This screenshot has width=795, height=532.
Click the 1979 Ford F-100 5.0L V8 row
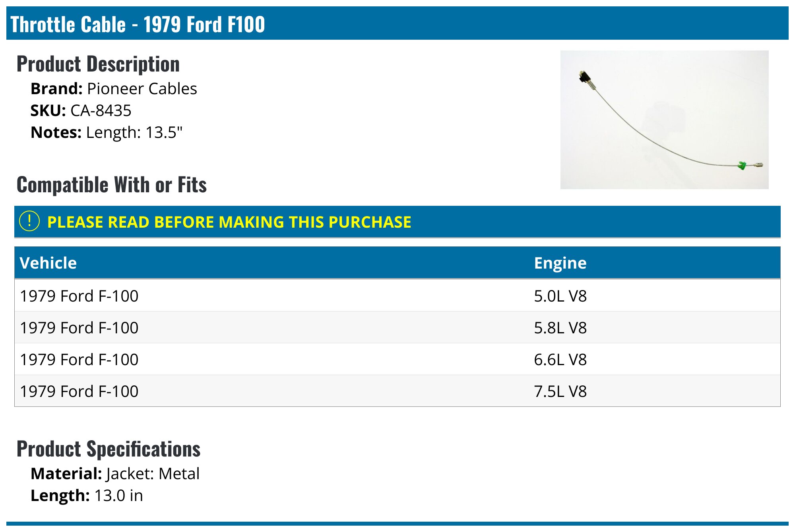coord(397,296)
